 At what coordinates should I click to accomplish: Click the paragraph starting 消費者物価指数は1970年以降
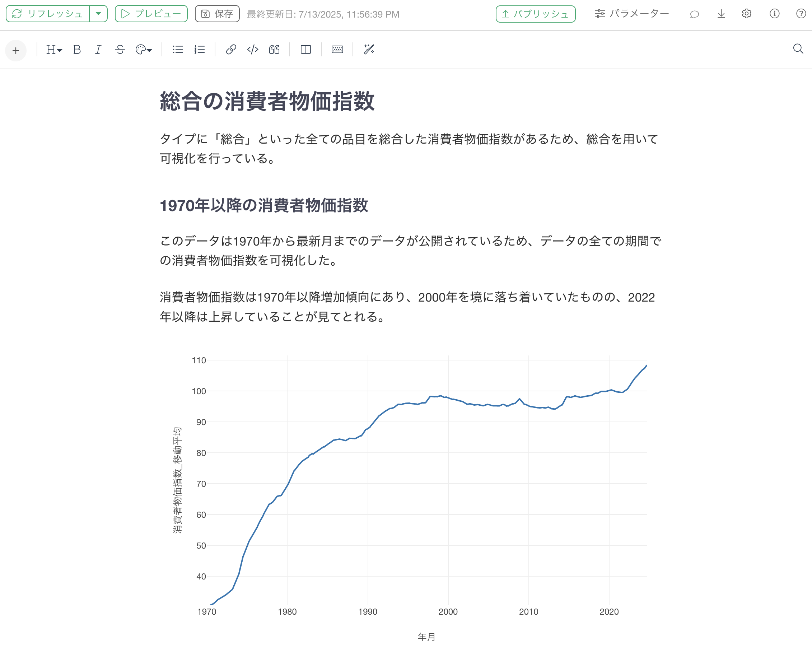[x=407, y=307]
